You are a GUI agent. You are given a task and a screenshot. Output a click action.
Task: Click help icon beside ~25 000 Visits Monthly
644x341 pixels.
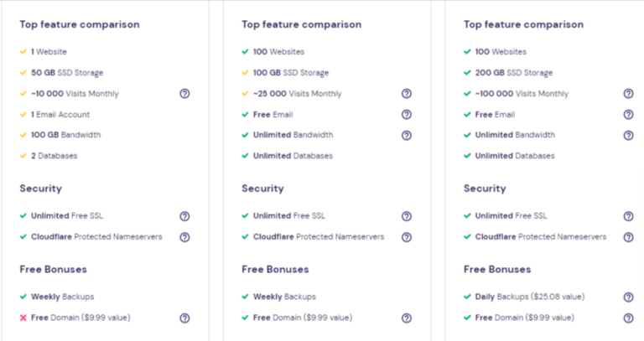407,94
